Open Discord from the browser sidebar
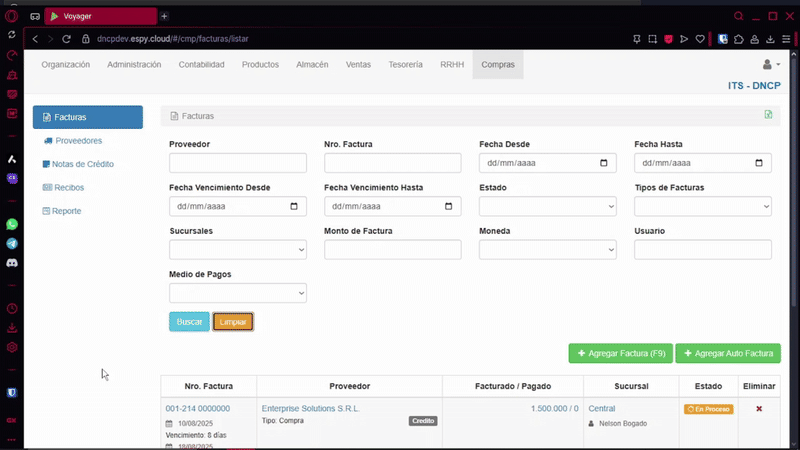 [12, 262]
